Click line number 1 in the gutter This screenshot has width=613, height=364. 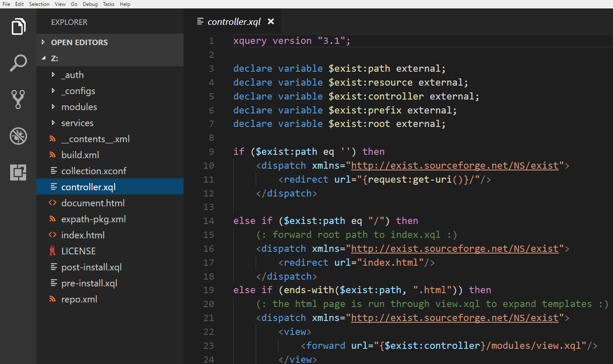pyautogui.click(x=211, y=41)
